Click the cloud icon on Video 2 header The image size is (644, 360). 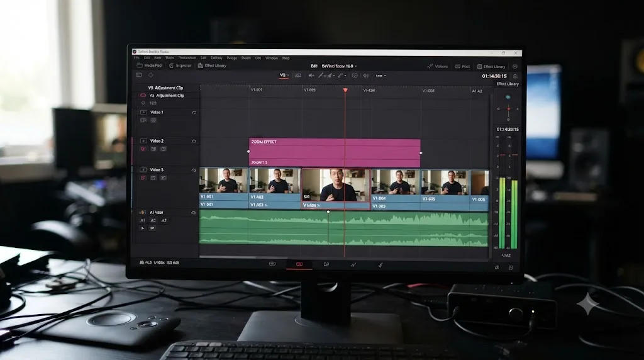(x=194, y=141)
